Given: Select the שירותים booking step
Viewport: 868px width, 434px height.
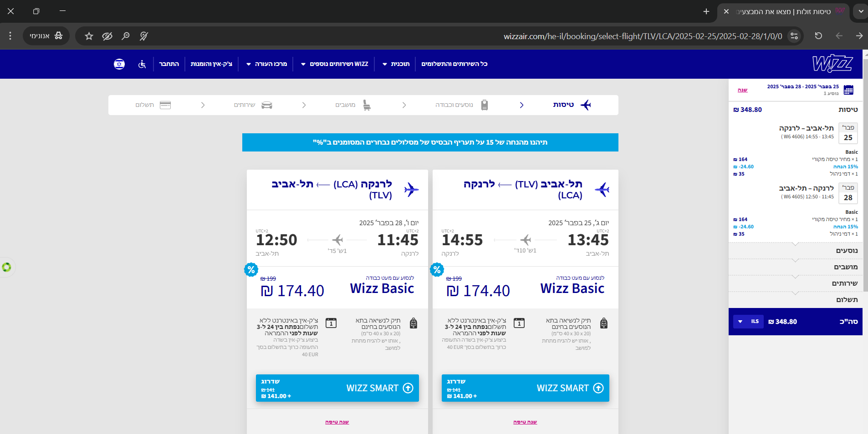Looking at the screenshot, I should point(253,105).
